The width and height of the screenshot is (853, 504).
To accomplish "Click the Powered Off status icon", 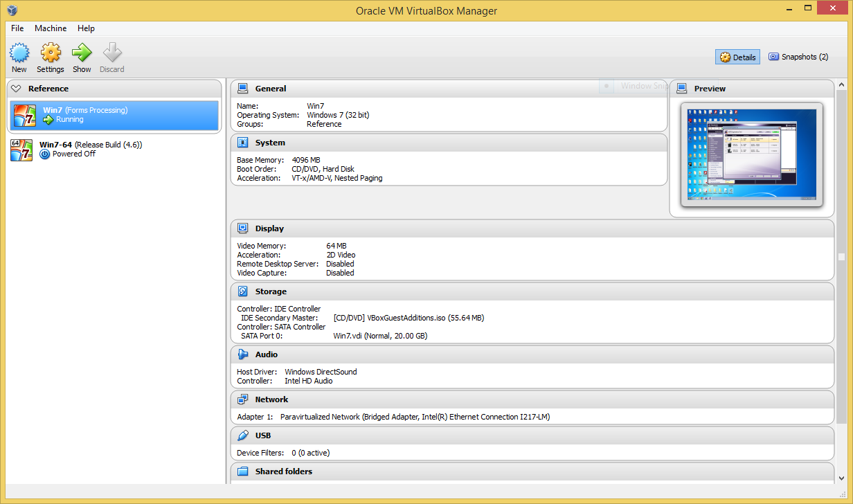I will (x=45, y=154).
